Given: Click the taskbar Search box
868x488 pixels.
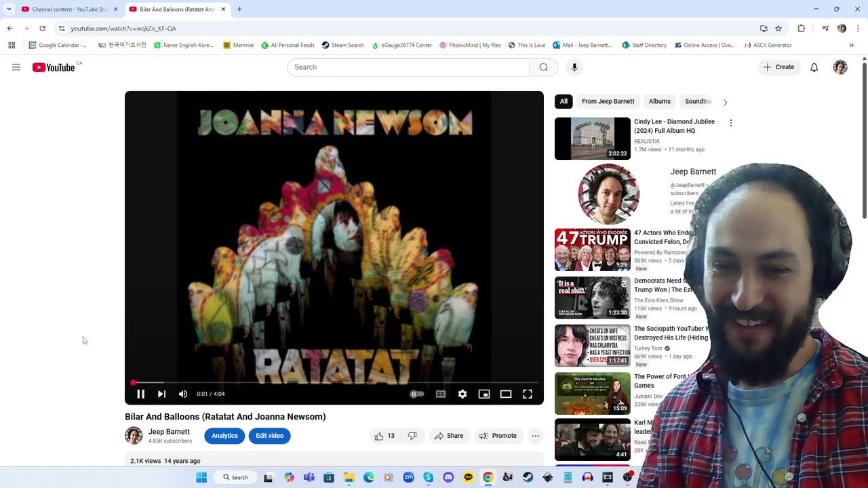Looking at the screenshot, I should coord(236,477).
